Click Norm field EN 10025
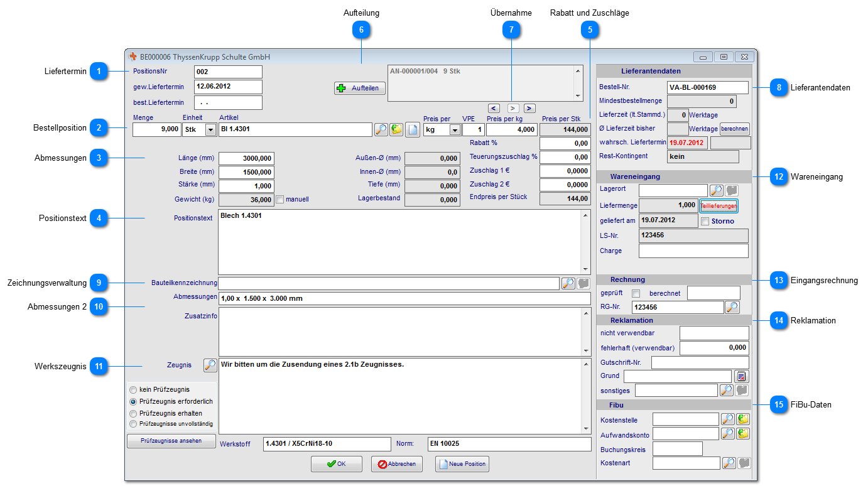 (x=509, y=444)
